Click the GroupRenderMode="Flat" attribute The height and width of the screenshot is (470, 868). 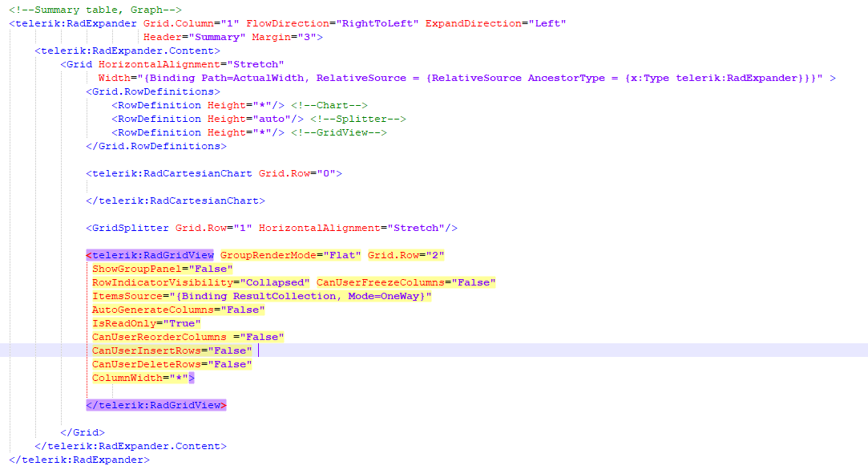pyautogui.click(x=291, y=255)
